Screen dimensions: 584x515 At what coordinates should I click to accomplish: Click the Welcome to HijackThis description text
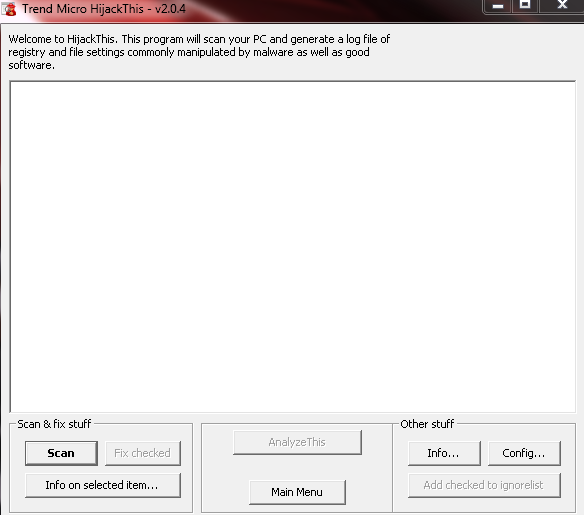[199, 52]
